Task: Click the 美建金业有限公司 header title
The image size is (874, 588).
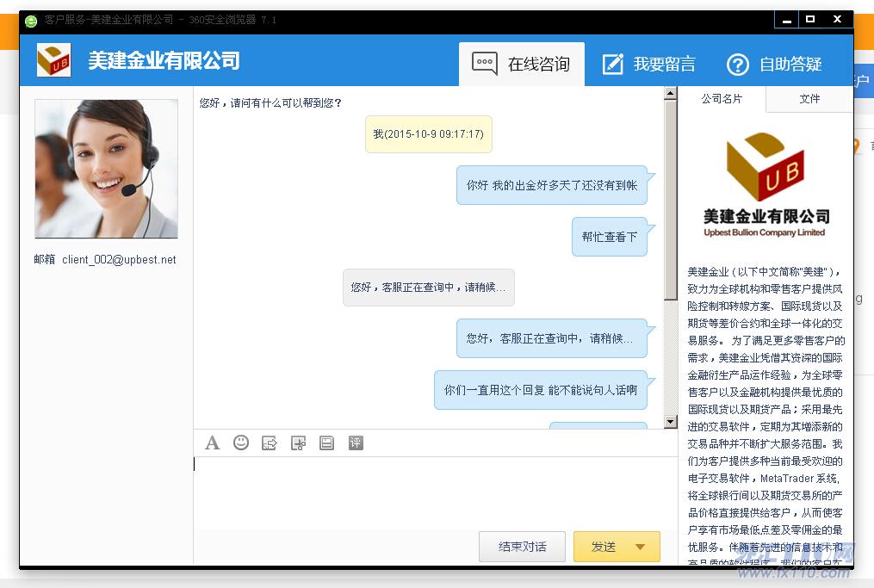Action: pyautogui.click(x=164, y=60)
